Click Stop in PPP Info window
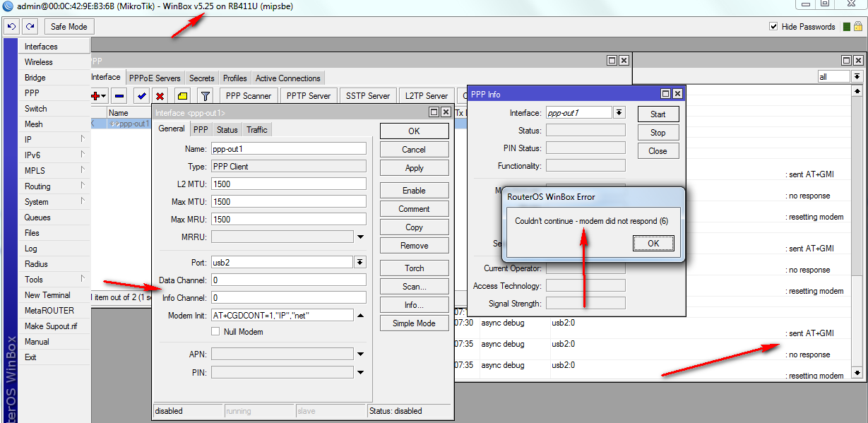The height and width of the screenshot is (423, 868). click(x=658, y=133)
